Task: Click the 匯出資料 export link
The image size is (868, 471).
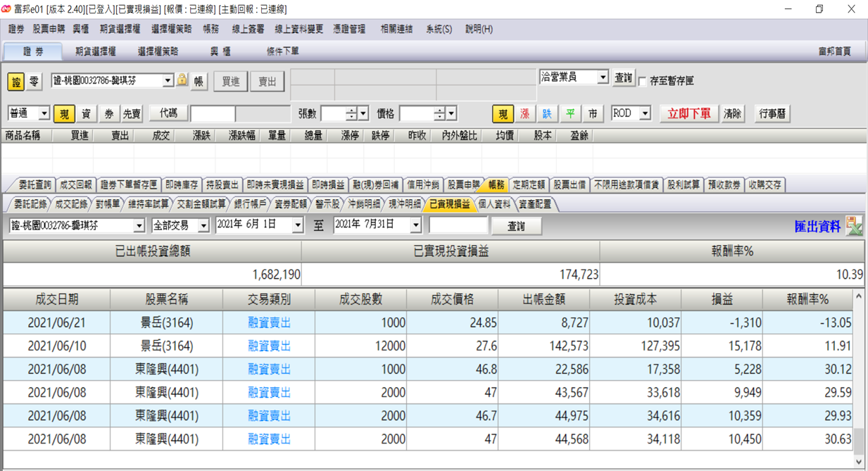Action: coord(817,226)
